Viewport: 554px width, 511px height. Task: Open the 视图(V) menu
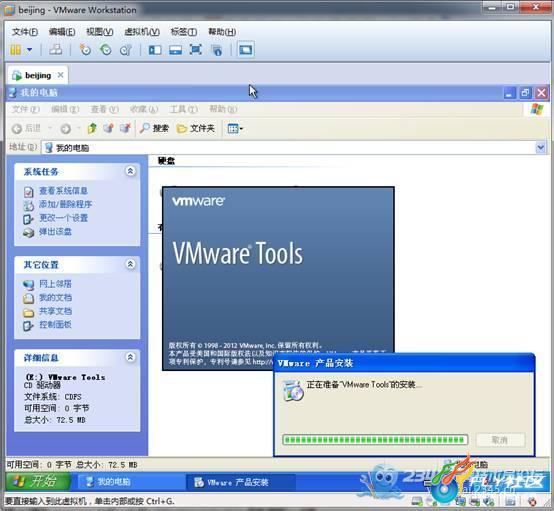[100, 32]
